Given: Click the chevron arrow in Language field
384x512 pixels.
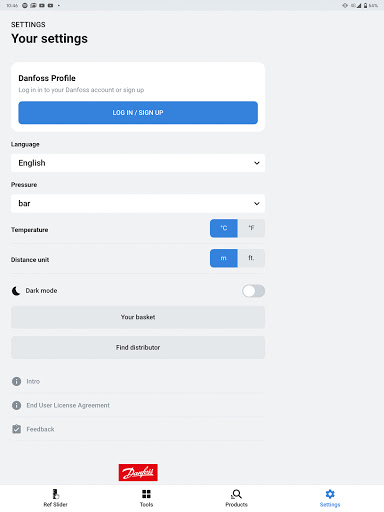Looking at the screenshot, I should pyautogui.click(x=257, y=163).
